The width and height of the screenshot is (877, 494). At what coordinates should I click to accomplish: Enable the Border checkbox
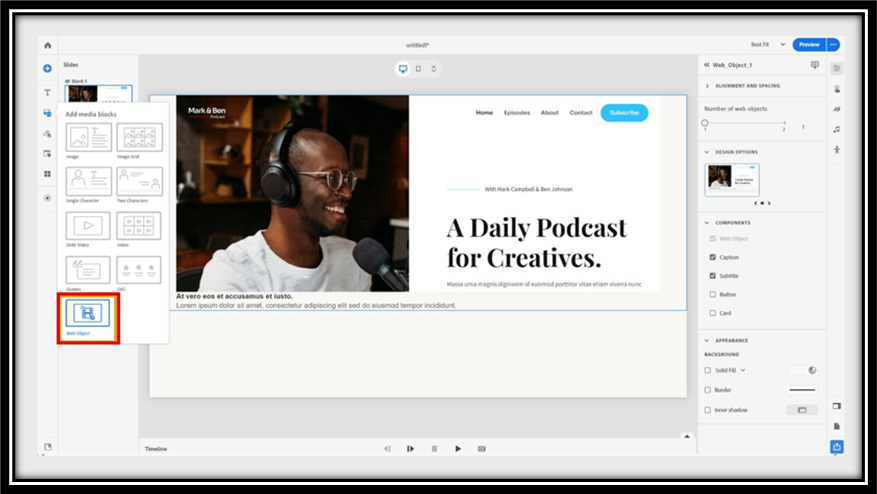pos(708,390)
